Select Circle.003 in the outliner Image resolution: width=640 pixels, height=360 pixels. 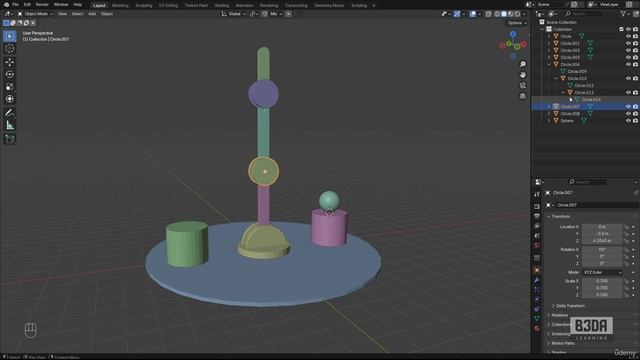click(x=570, y=58)
